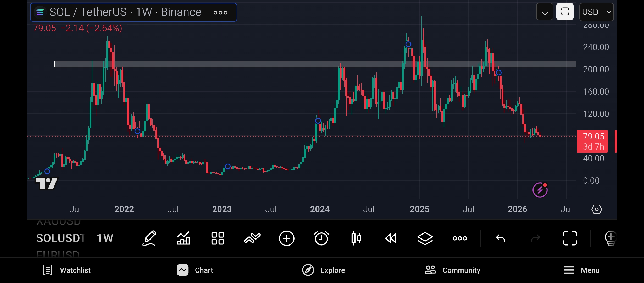This screenshot has height=283, width=644.
Task: Tap the 160.00 price axis label
Action: tap(596, 92)
